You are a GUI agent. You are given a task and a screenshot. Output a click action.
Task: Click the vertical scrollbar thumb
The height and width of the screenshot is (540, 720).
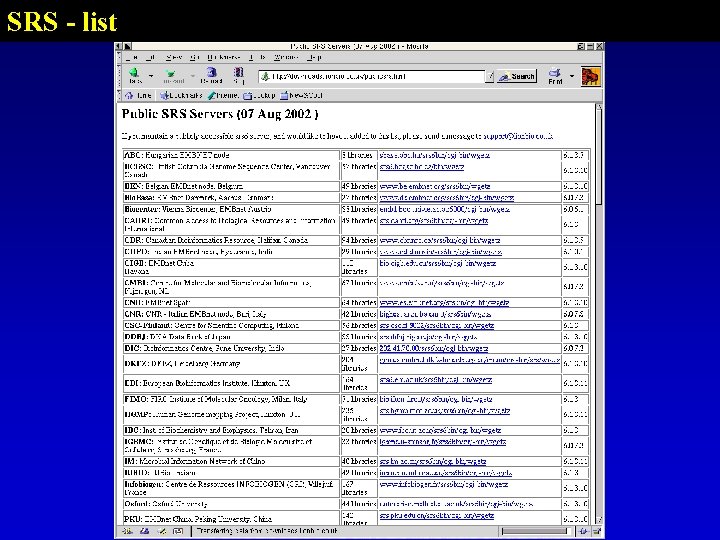598,157
